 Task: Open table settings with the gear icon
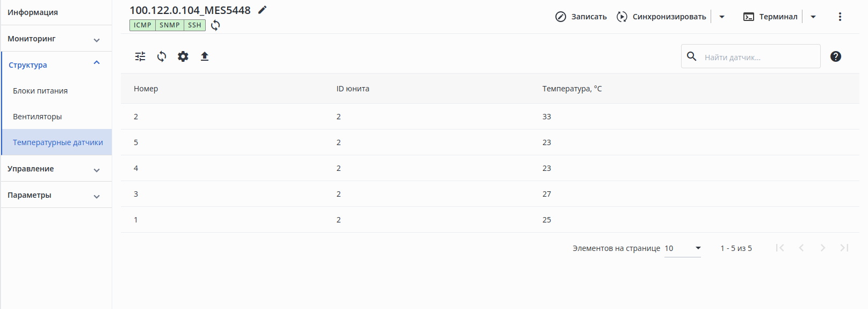183,56
